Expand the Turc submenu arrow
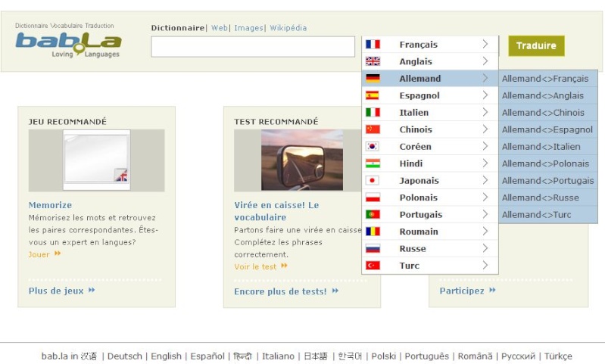The image size is (605, 364). click(x=485, y=266)
